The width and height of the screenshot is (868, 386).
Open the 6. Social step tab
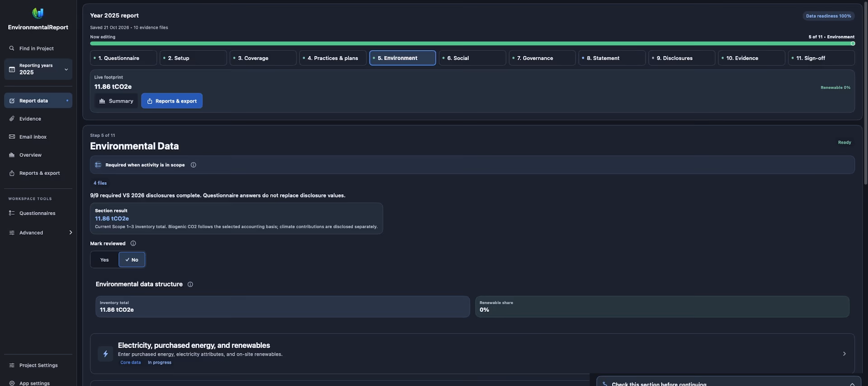coord(472,58)
